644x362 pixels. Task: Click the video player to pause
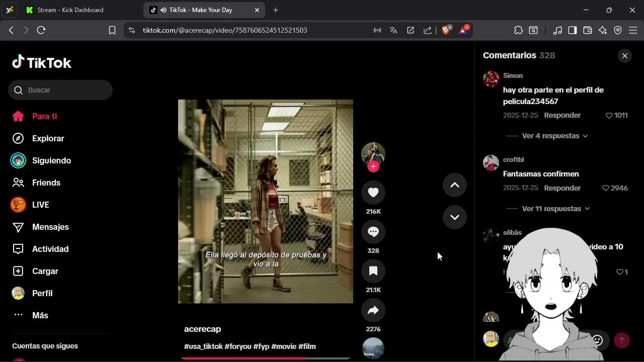(266, 201)
